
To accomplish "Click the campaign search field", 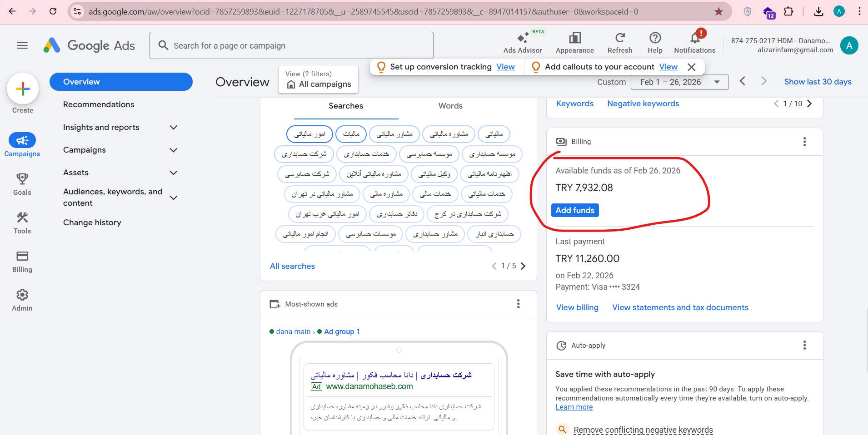I will coord(291,45).
